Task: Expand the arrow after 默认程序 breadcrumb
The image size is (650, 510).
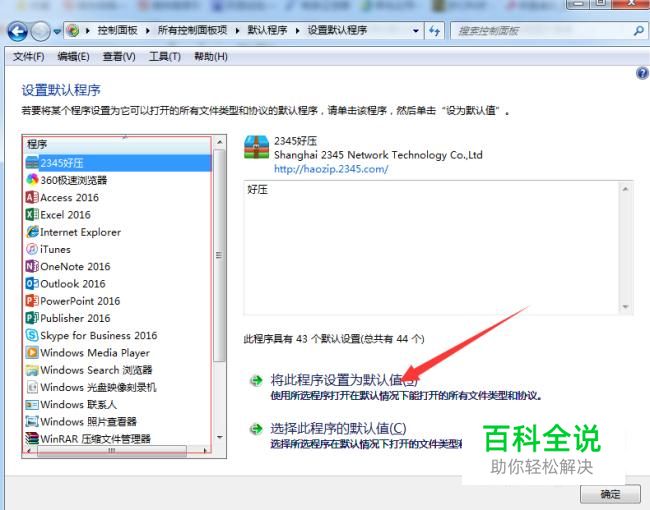Action: tap(298, 31)
